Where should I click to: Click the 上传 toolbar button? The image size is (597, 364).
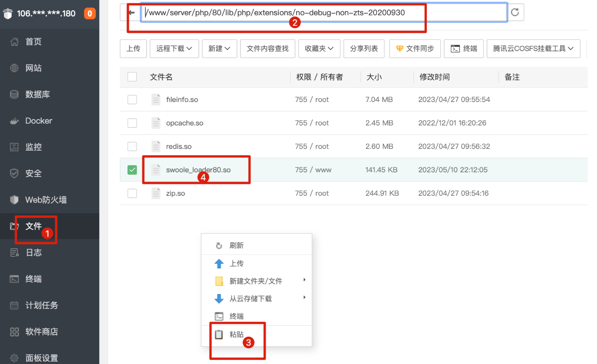click(x=133, y=49)
